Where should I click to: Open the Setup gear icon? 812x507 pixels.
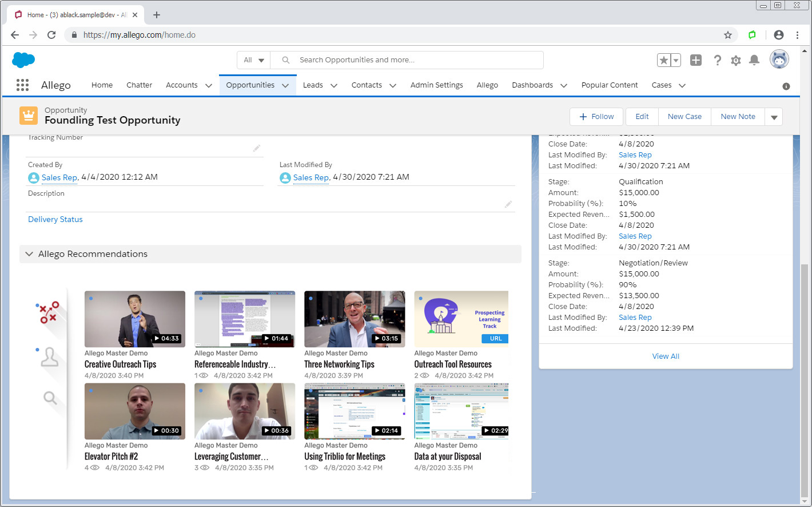click(736, 60)
